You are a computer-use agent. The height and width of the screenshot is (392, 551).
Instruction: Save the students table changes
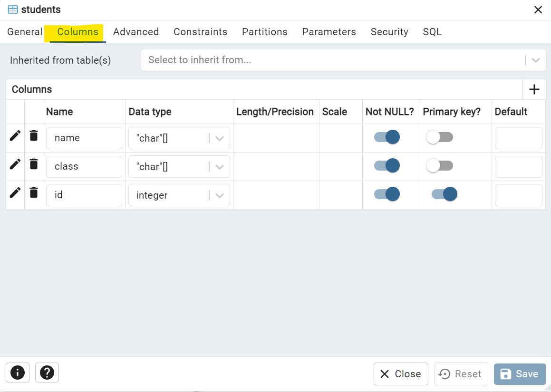(x=520, y=374)
